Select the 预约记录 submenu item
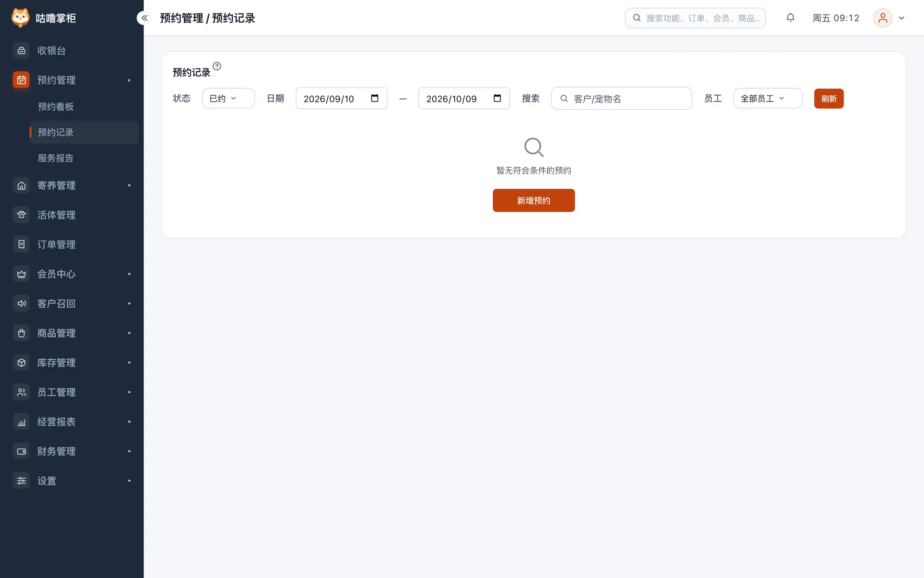 [84, 132]
